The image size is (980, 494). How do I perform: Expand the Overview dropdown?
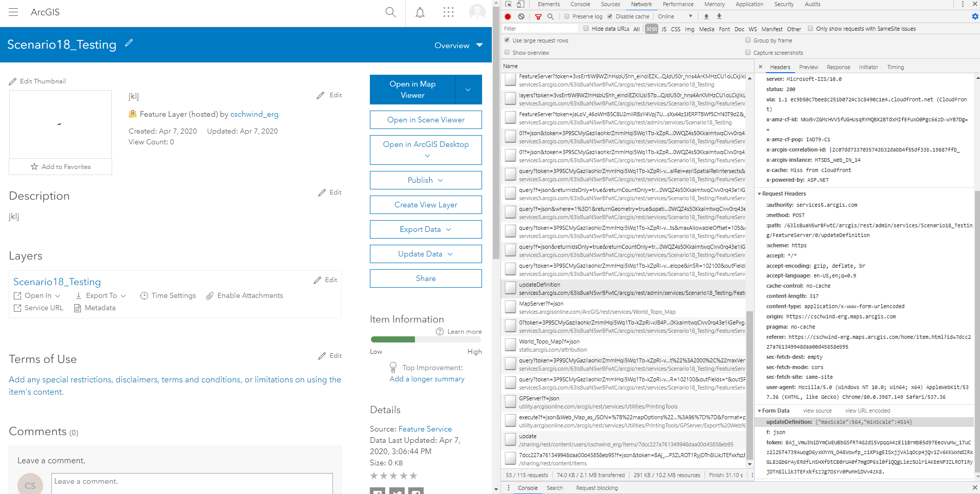[458, 46]
